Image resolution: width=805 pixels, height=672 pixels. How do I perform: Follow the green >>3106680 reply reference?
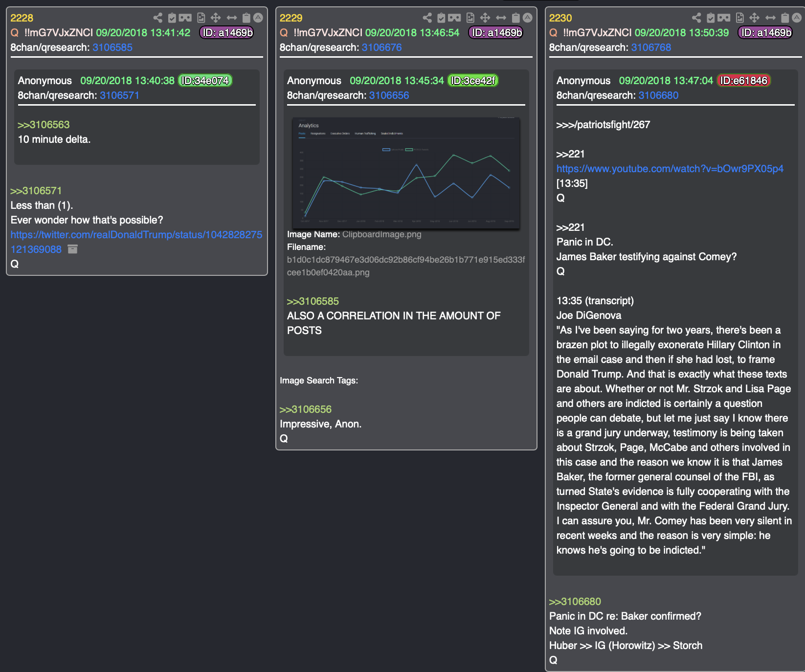tap(575, 602)
